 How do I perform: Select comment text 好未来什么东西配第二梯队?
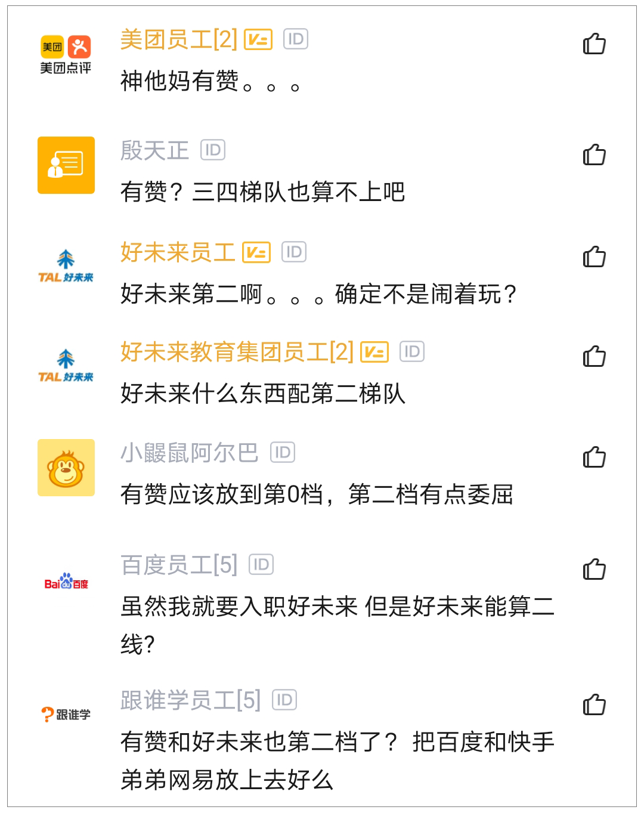263,394
